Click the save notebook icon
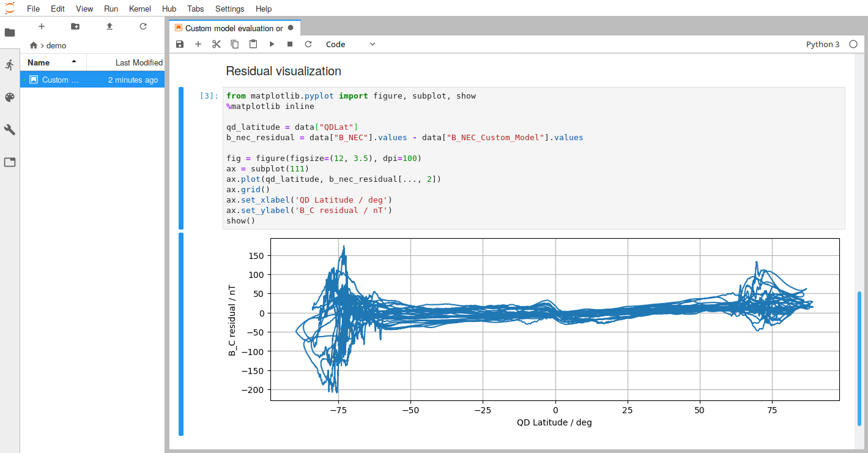868x453 pixels. (x=180, y=44)
